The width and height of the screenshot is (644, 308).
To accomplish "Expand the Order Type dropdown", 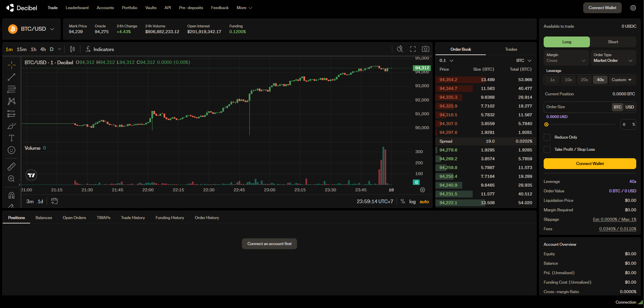I will [x=613, y=58].
